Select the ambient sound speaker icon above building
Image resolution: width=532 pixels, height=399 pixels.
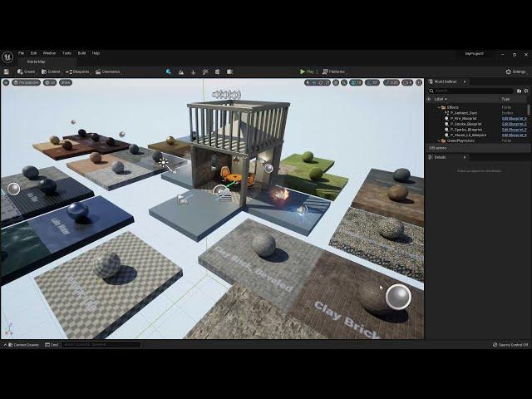(227, 94)
